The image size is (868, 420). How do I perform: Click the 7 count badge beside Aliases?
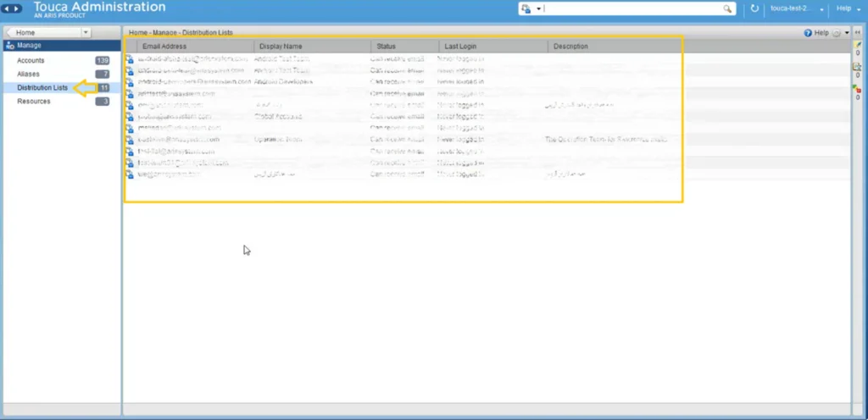(102, 74)
